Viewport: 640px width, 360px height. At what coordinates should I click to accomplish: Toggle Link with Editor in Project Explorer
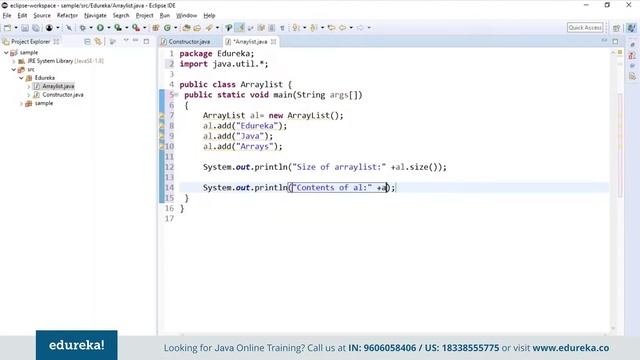[98, 42]
